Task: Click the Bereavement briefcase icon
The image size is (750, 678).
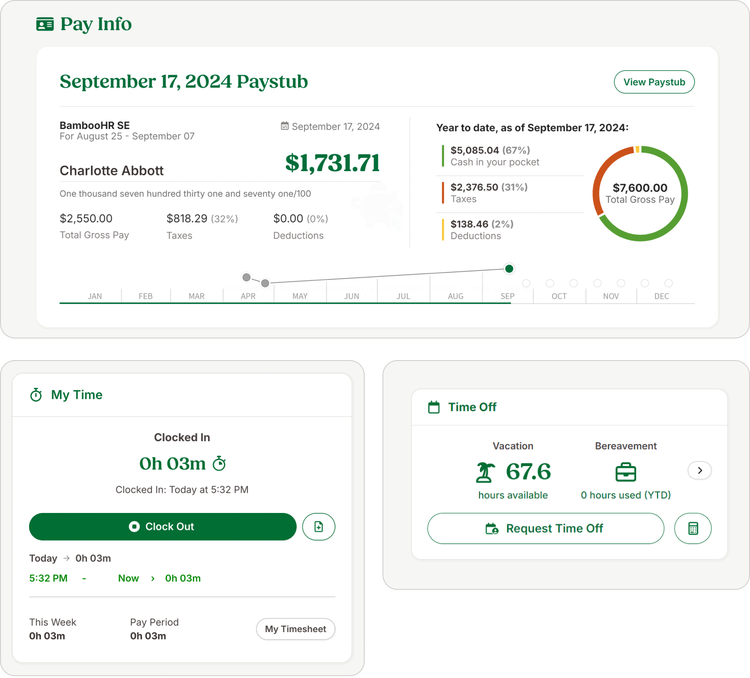Action: click(x=626, y=472)
